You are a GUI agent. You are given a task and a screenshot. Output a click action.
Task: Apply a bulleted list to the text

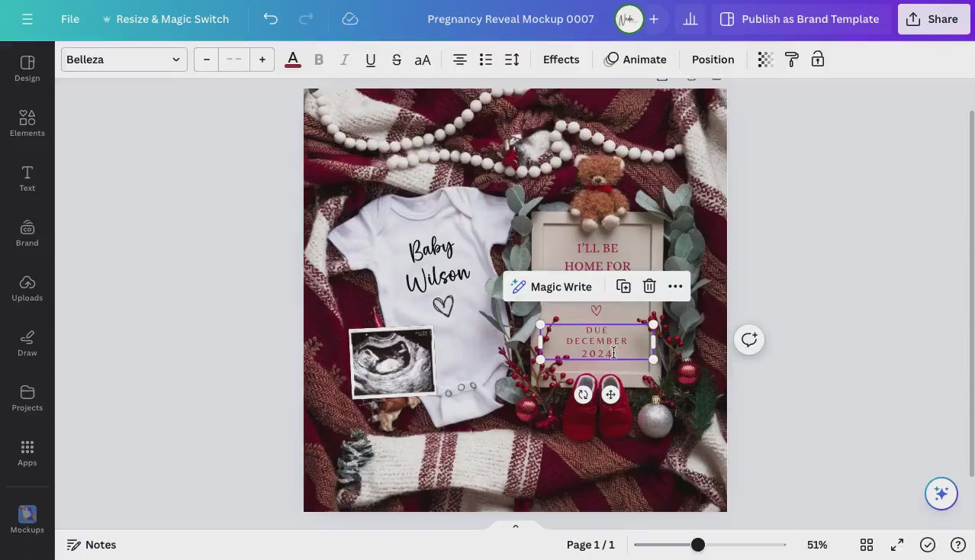tap(486, 60)
